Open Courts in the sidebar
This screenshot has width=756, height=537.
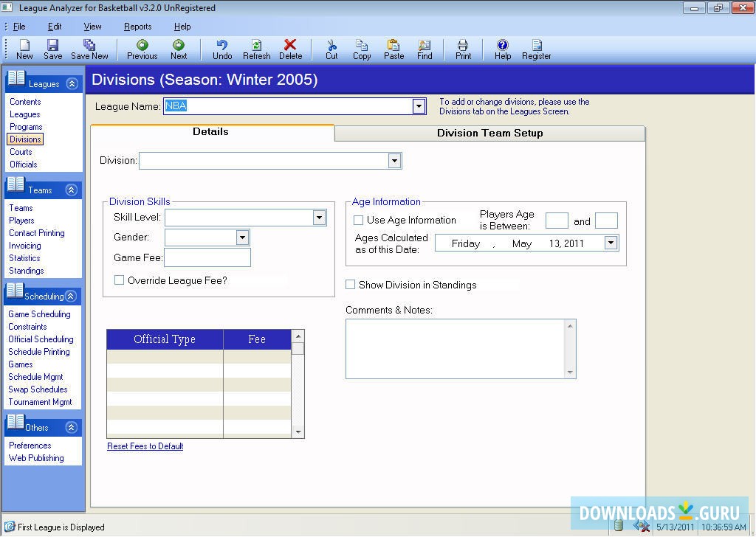point(21,152)
